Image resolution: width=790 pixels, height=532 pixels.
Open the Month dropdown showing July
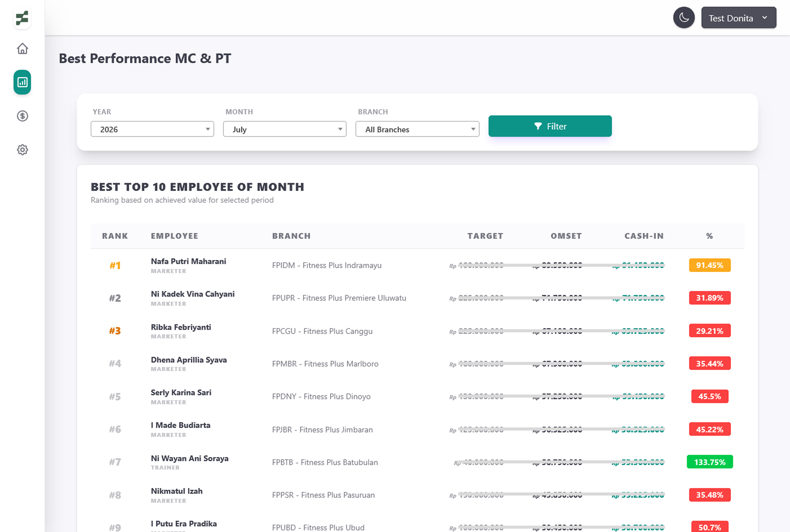point(285,129)
